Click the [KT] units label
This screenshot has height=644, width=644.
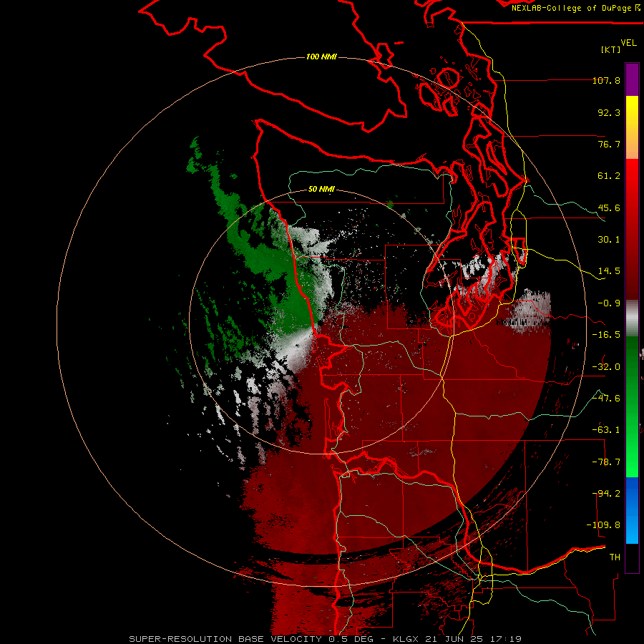point(610,49)
